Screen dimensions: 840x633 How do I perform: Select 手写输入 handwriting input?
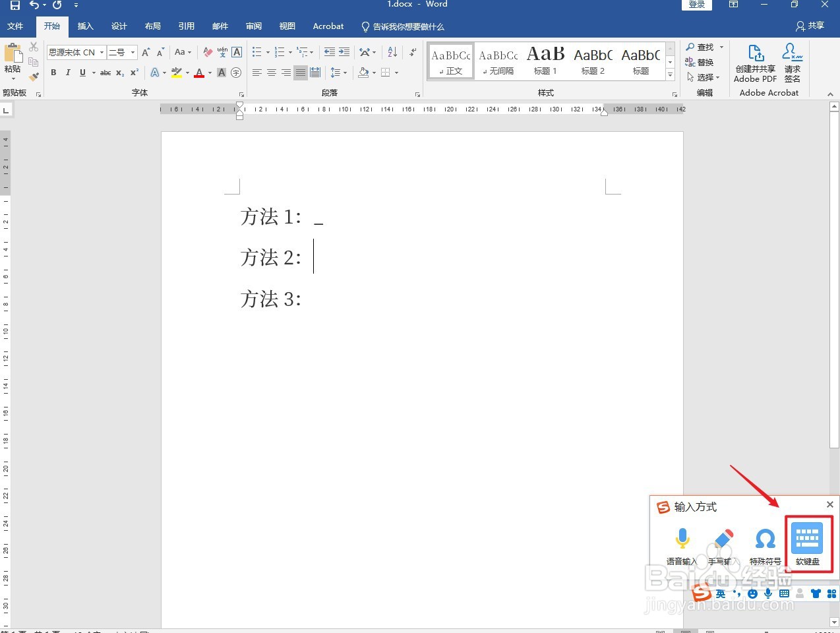point(723,541)
